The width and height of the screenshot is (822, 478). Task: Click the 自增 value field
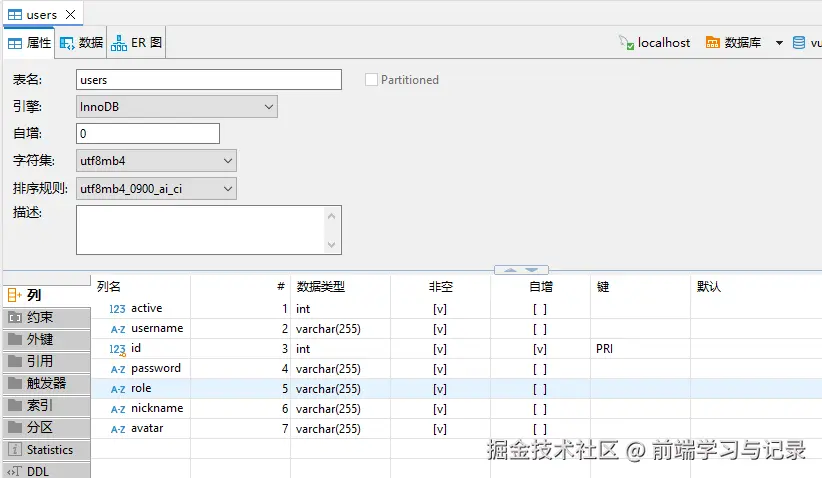(148, 134)
